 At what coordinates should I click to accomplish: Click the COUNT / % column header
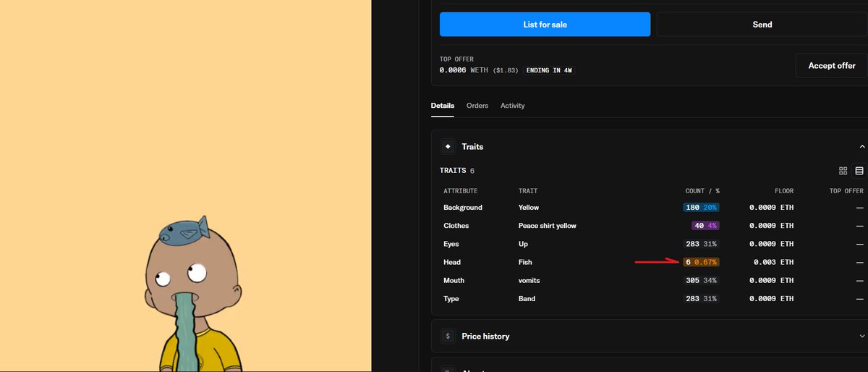(702, 191)
